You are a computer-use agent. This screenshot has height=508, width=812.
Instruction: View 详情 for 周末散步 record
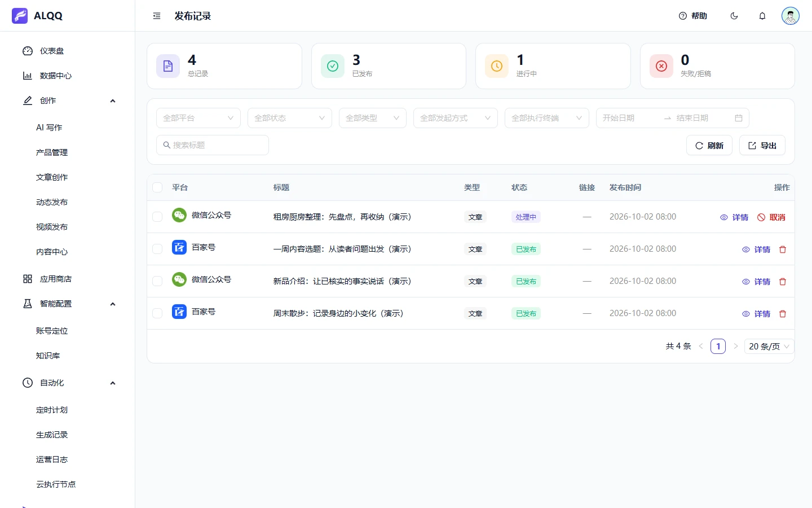click(756, 314)
